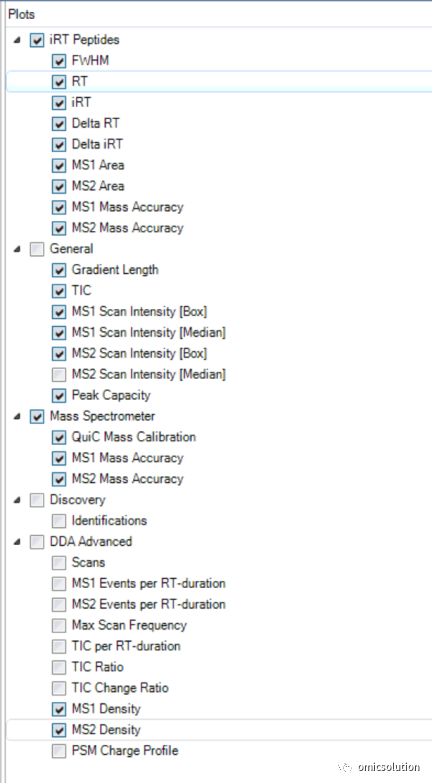Collapse the iRT Peptides tree node
The height and width of the screenshot is (784, 433).
18,40
